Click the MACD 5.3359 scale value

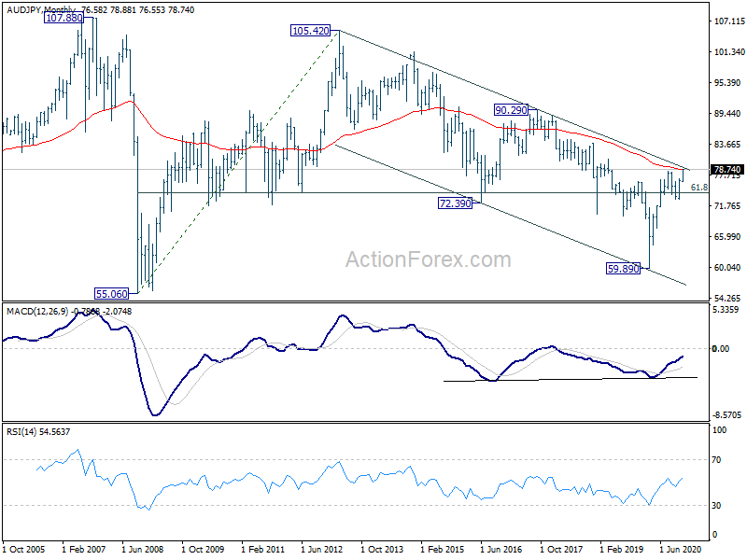click(x=727, y=310)
